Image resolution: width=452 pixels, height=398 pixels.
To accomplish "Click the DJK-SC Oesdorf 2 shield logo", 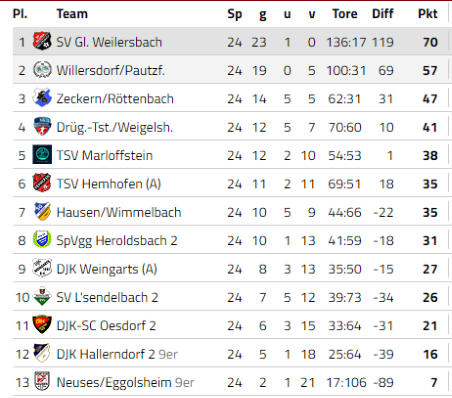I will pos(42,324).
